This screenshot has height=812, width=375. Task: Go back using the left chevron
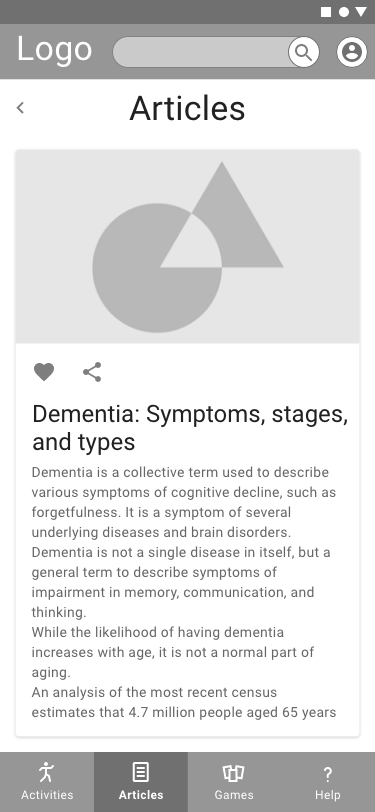coord(20,108)
